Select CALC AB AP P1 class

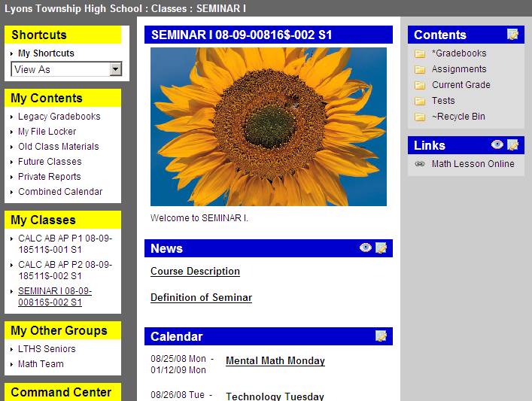(65, 244)
